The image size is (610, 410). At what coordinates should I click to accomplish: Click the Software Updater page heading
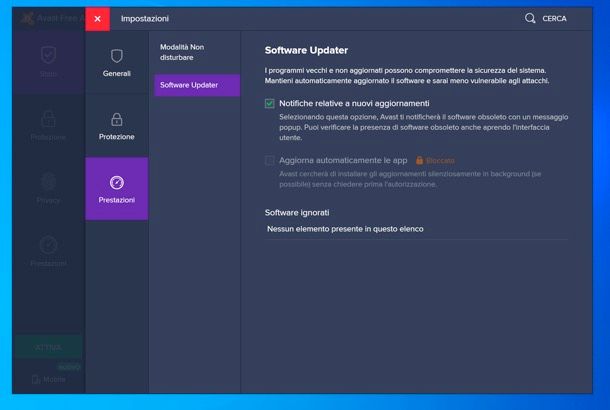306,51
